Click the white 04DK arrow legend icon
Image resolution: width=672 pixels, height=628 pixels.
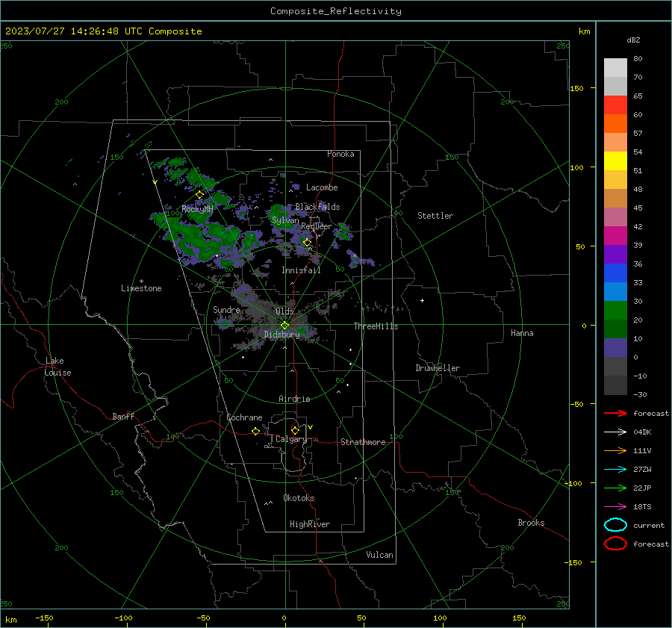tap(615, 432)
